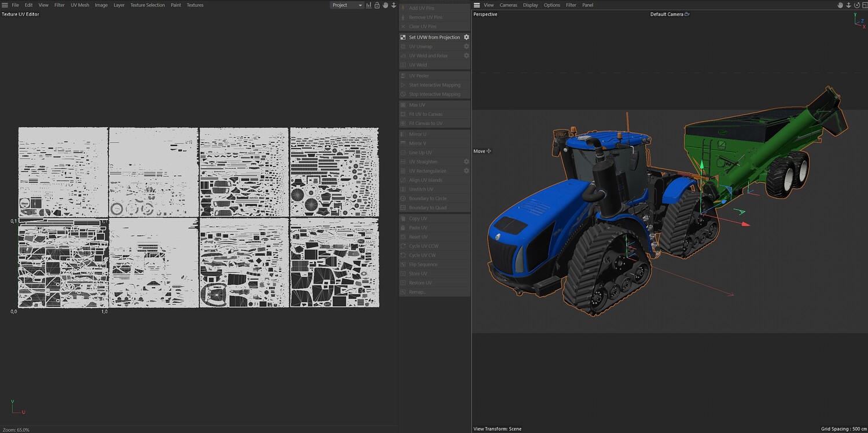The image size is (868, 433).
Task: Click the Paste UV command
Action: tap(418, 228)
